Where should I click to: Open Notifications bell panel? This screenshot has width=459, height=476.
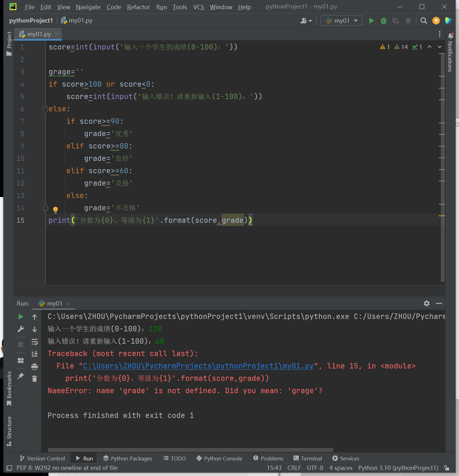[x=450, y=36]
